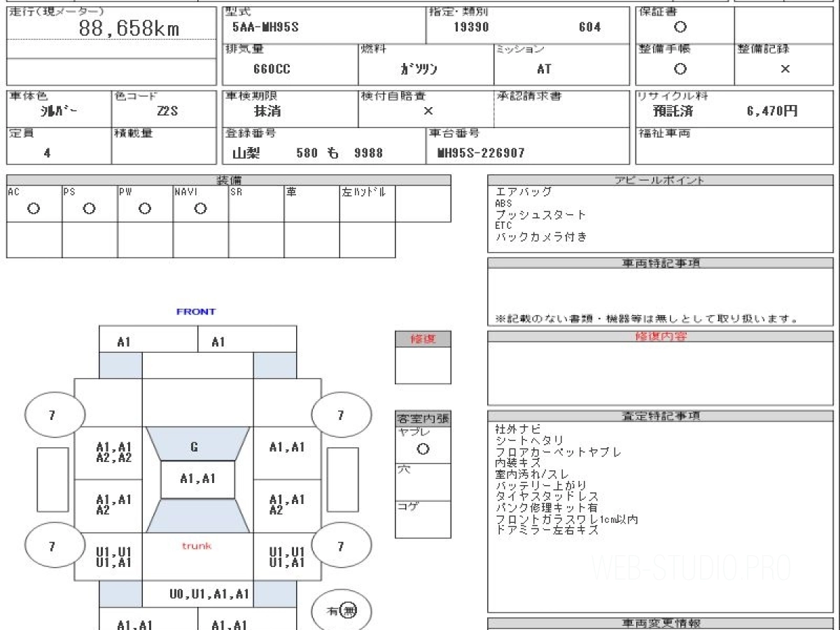Click the コゲ interior damage cell
This screenshot has width=840, height=630.
tap(423, 519)
